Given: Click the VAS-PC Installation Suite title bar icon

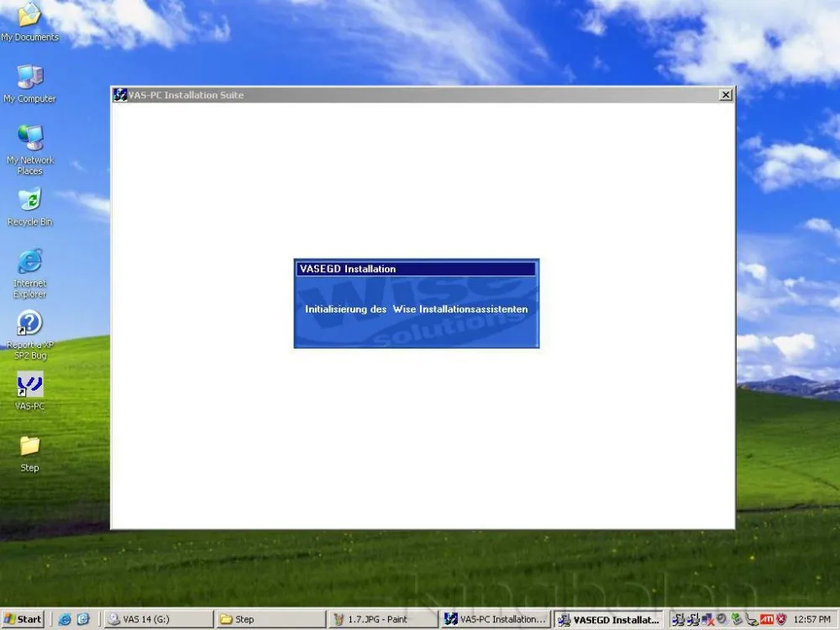Looking at the screenshot, I should click(x=120, y=95).
